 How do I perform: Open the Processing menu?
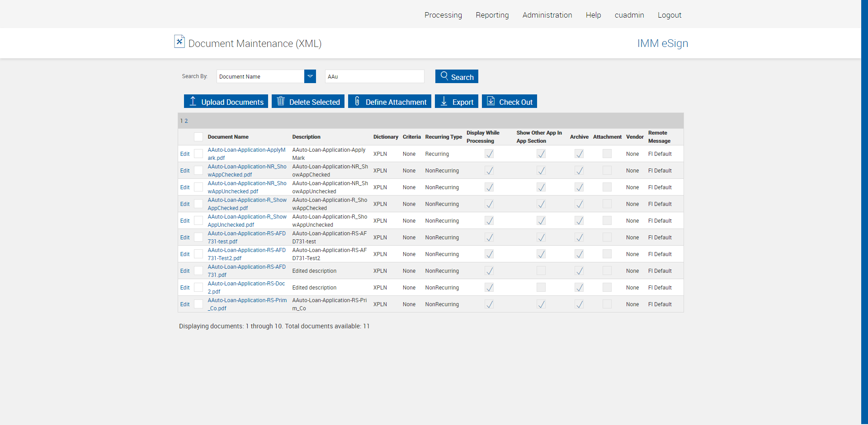(x=443, y=15)
